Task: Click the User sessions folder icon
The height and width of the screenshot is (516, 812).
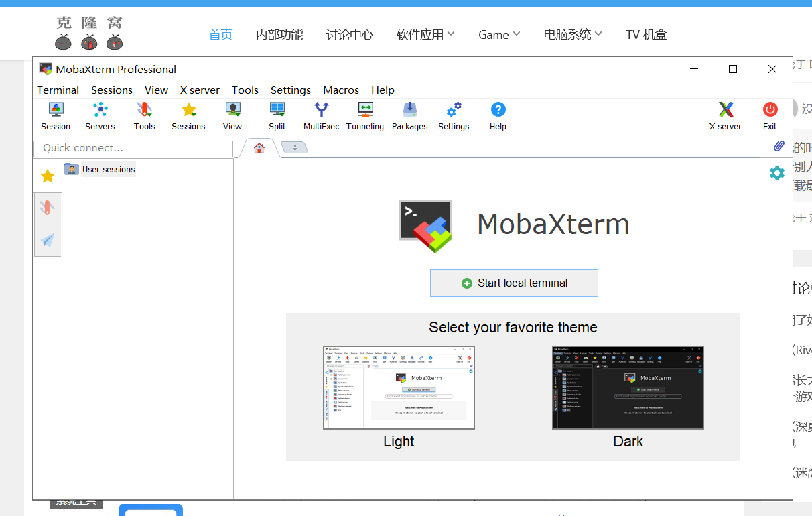Action: [72, 169]
